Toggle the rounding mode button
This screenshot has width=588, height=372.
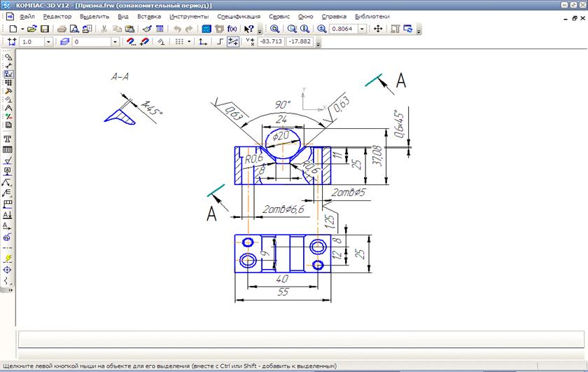[x=233, y=42]
